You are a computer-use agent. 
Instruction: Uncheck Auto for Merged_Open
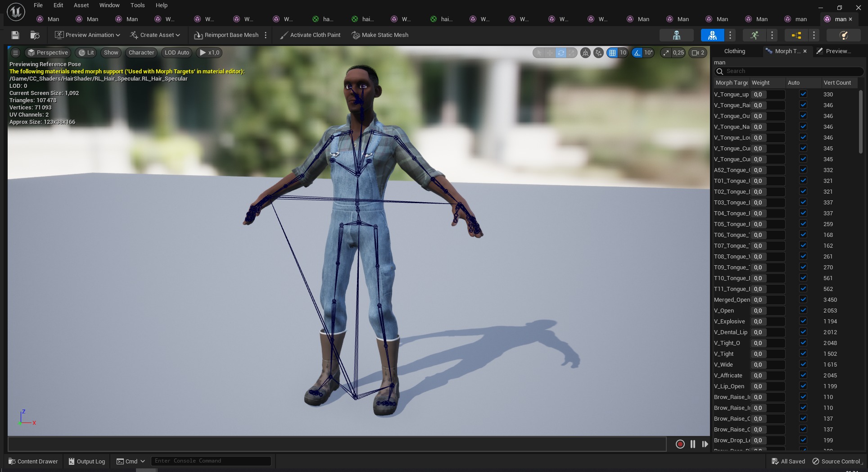point(803,300)
